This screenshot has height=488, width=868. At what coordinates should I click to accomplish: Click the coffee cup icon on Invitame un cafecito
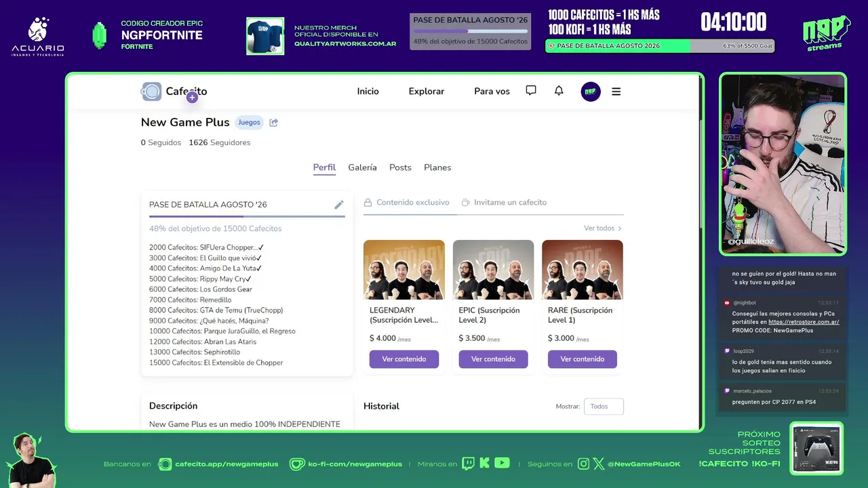(466, 203)
